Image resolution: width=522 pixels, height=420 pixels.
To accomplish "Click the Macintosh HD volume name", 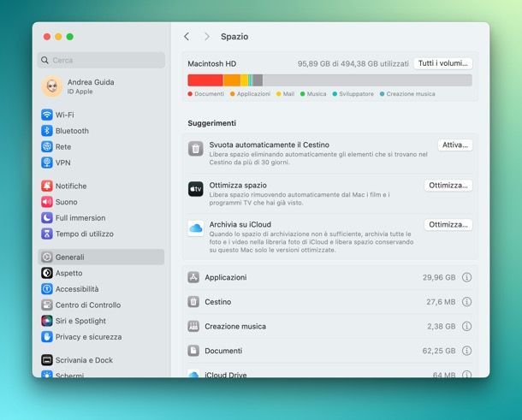I will click(212, 63).
